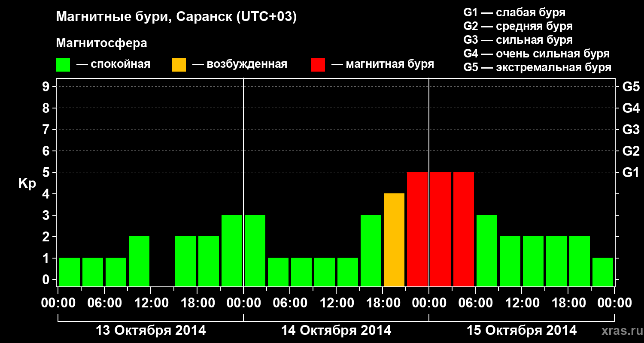This screenshot has width=644, height=343.
Task: Click the green 'спокойная' legend swatch
Action: click(x=63, y=65)
